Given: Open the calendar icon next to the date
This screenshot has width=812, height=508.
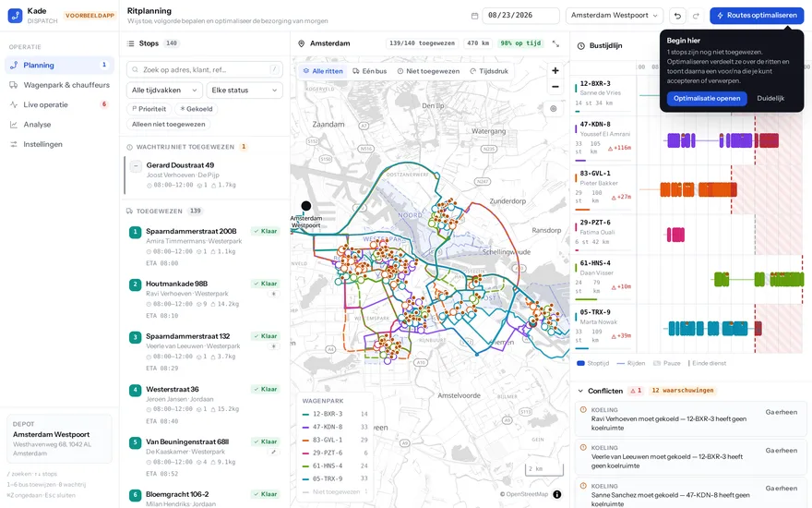Looking at the screenshot, I should [474, 16].
